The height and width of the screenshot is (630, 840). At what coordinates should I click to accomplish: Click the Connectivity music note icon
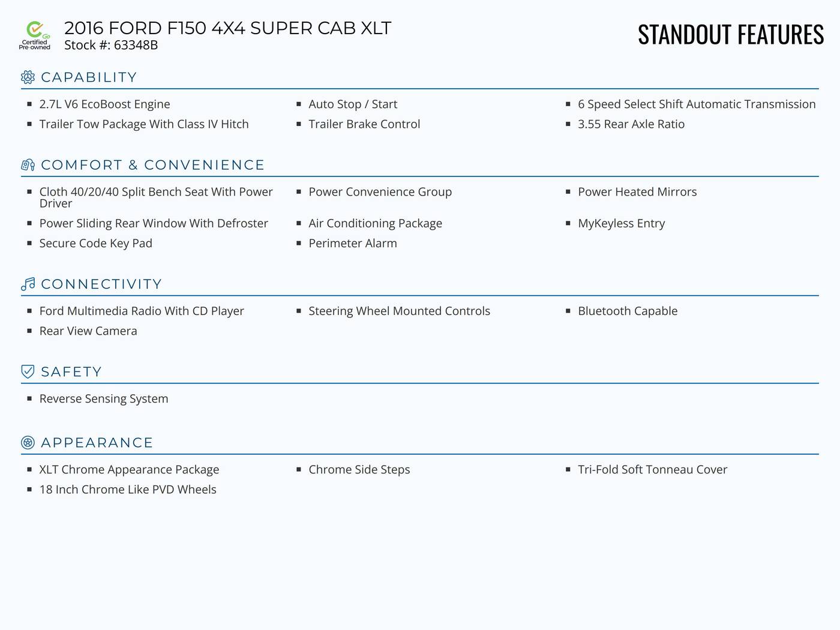click(x=28, y=284)
